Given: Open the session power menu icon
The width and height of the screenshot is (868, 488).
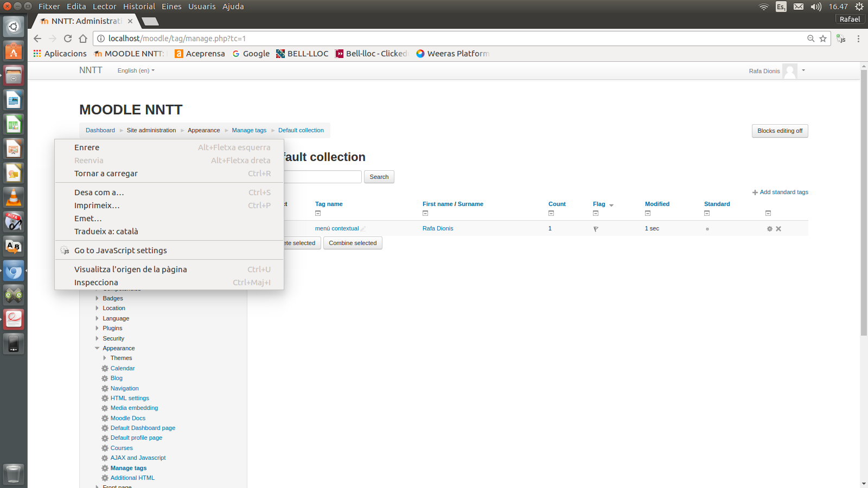Looking at the screenshot, I should [859, 7].
